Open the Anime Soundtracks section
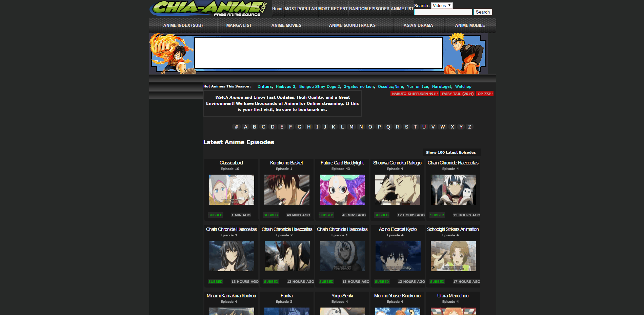Image resolution: width=644 pixels, height=315 pixels. click(x=352, y=25)
